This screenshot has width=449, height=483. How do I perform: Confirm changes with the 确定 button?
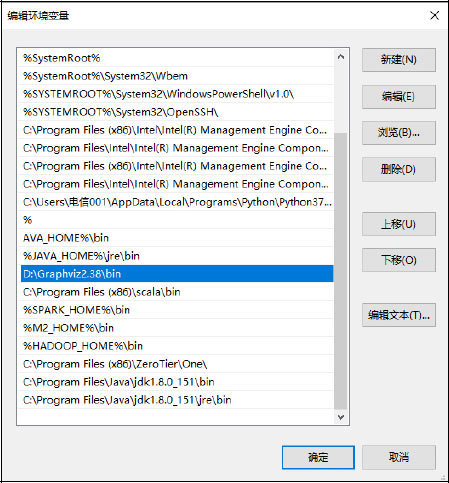[318, 457]
